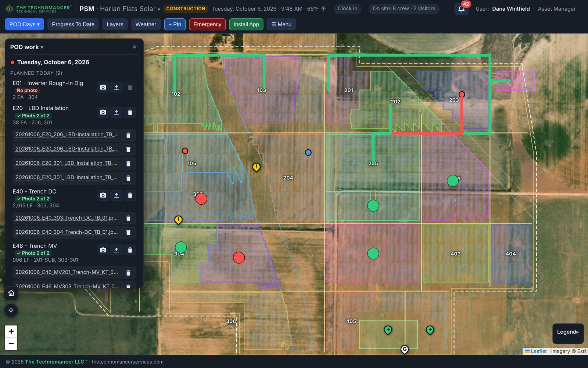
Task: Click on-site crew and visitors status
Action: point(404,8)
